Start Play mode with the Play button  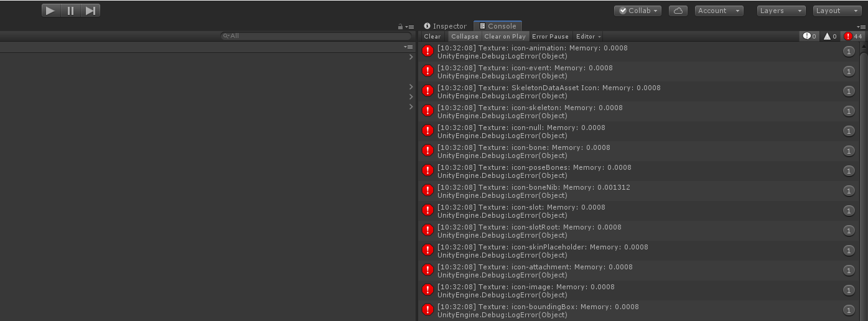pos(51,11)
